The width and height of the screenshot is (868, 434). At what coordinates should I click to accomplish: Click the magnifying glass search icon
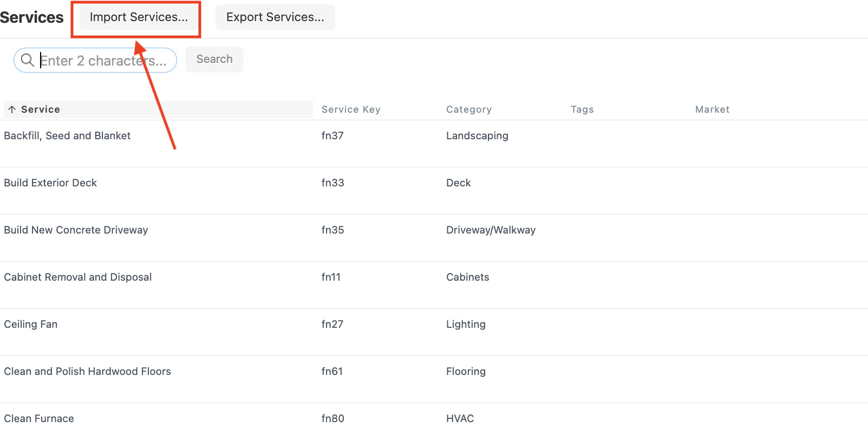pos(27,60)
